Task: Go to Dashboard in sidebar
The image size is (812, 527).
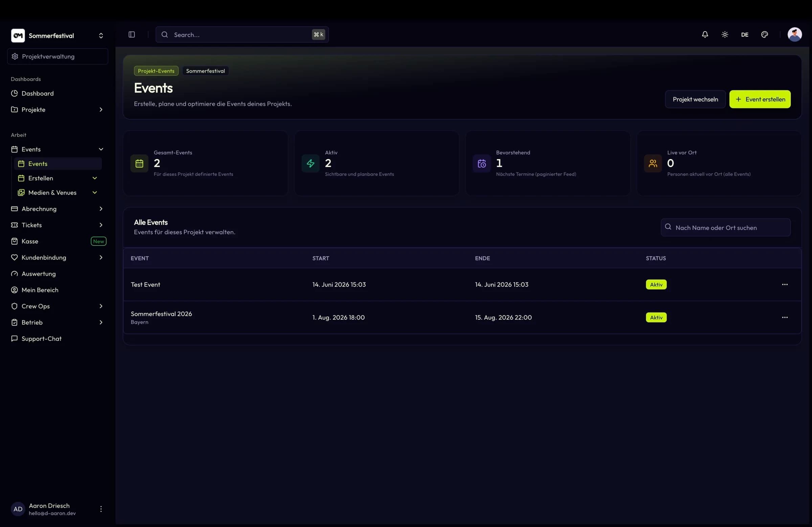Action: click(x=58, y=93)
